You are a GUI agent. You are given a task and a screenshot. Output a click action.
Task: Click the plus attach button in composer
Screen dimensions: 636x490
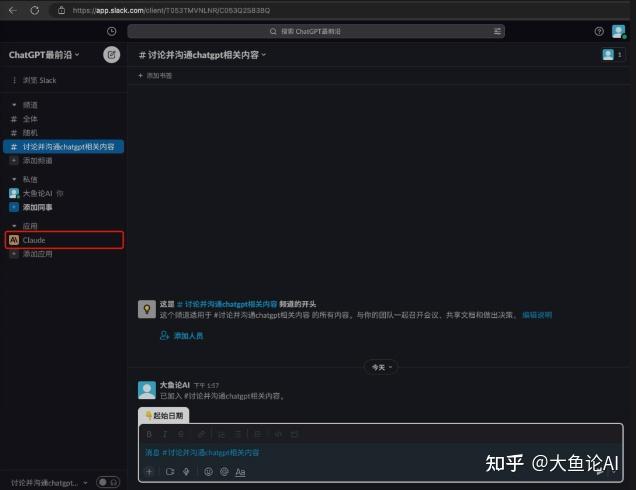[149, 472]
